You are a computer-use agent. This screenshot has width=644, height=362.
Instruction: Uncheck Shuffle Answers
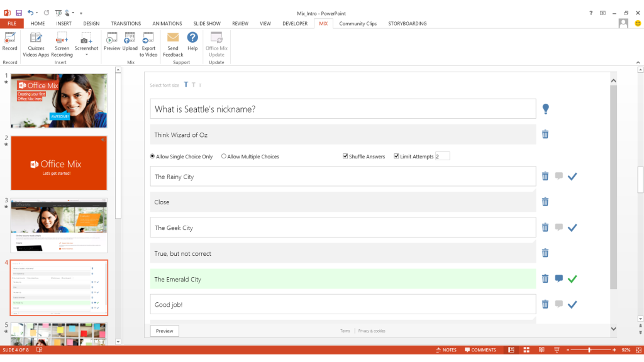345,156
